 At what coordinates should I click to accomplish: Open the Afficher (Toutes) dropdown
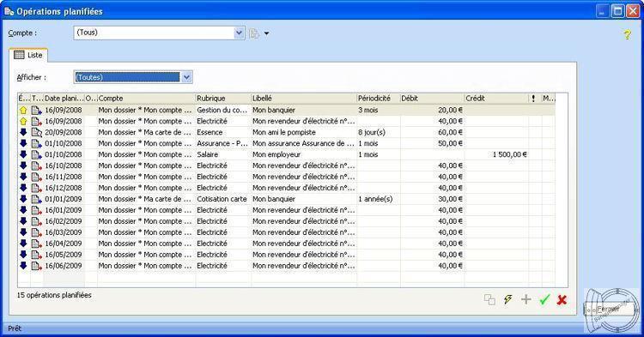[x=186, y=77]
